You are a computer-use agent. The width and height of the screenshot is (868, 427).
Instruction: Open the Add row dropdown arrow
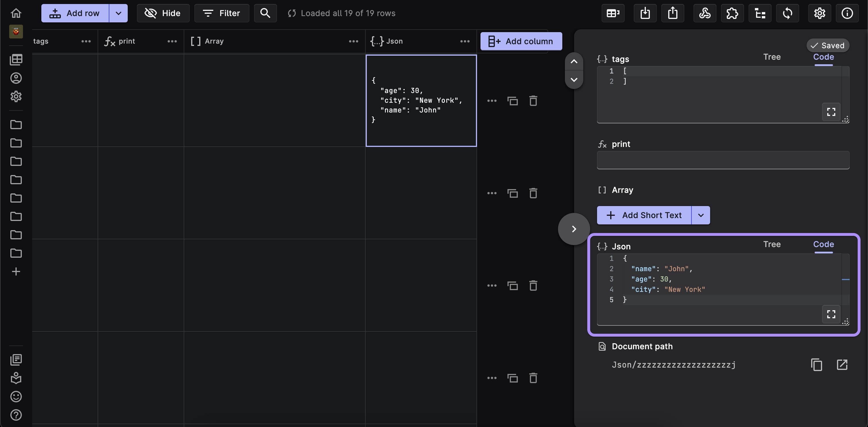(118, 13)
